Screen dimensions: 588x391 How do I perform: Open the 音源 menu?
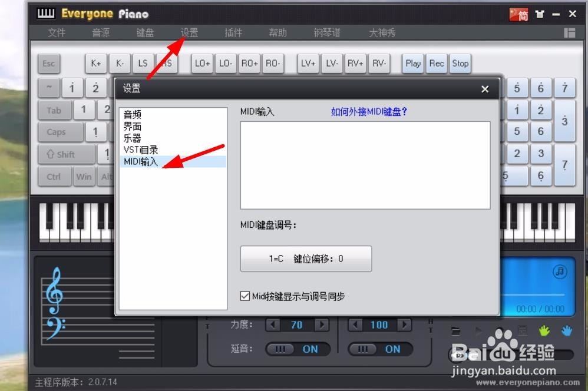click(x=101, y=33)
